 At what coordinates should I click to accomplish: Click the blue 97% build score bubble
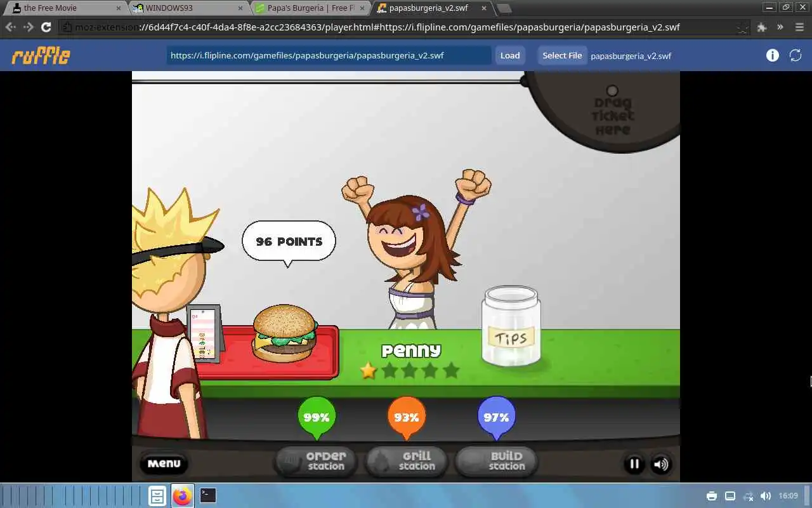click(496, 417)
